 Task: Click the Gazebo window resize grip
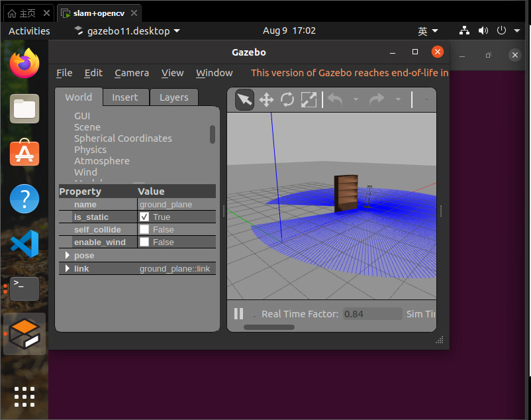click(x=440, y=340)
